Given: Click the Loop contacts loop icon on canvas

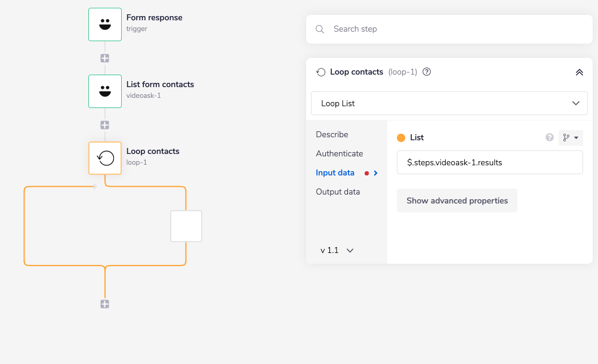Looking at the screenshot, I should coord(105,158).
